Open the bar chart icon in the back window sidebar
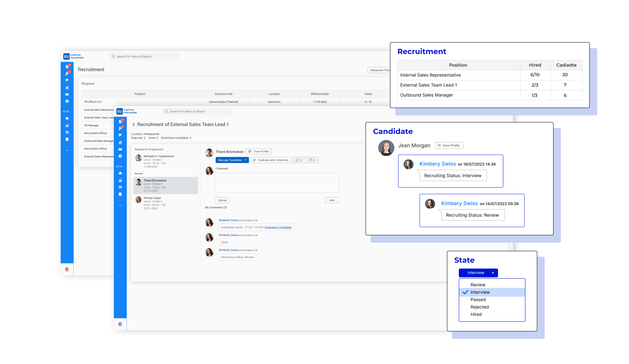 tap(67, 88)
